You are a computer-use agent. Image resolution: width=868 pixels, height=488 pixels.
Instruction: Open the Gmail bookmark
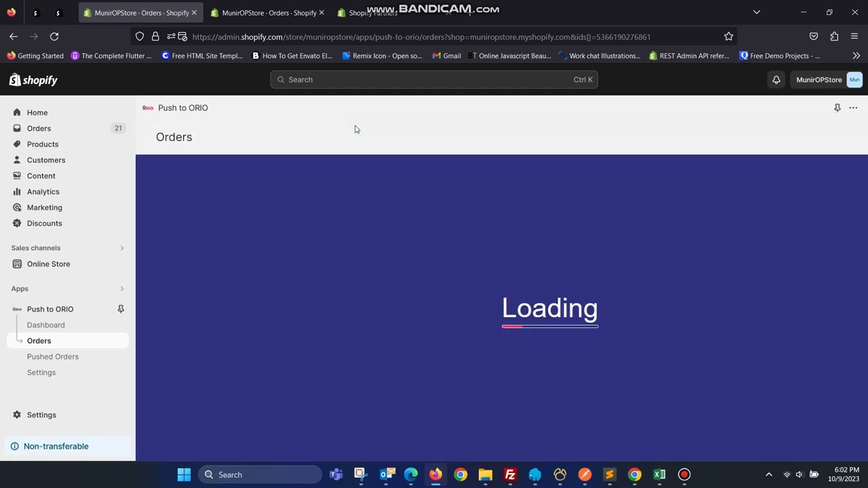447,56
